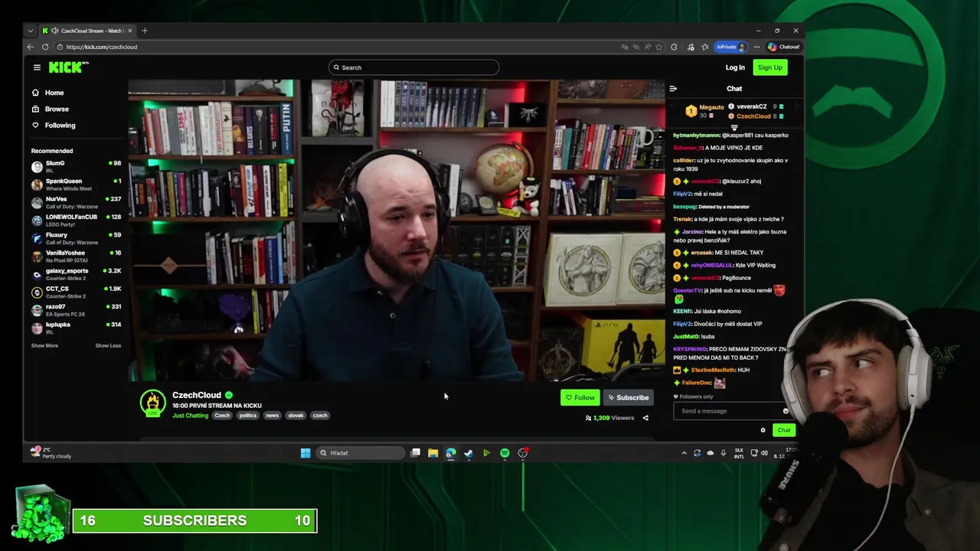Screen dimensions: 980x551
Task: Open recommended channel SpankQueen
Action: coord(76,184)
